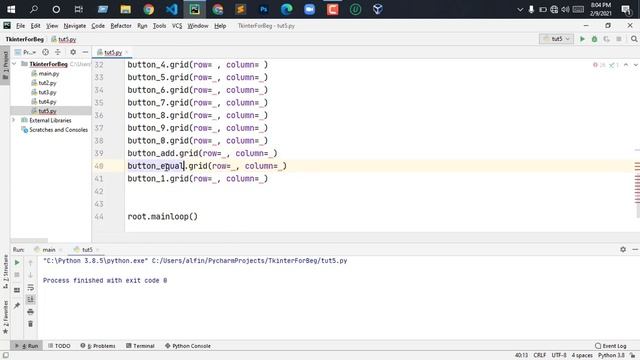Click Restore Layout icon in Run panel
Viewport: 640px width, 360px height.
(17, 290)
